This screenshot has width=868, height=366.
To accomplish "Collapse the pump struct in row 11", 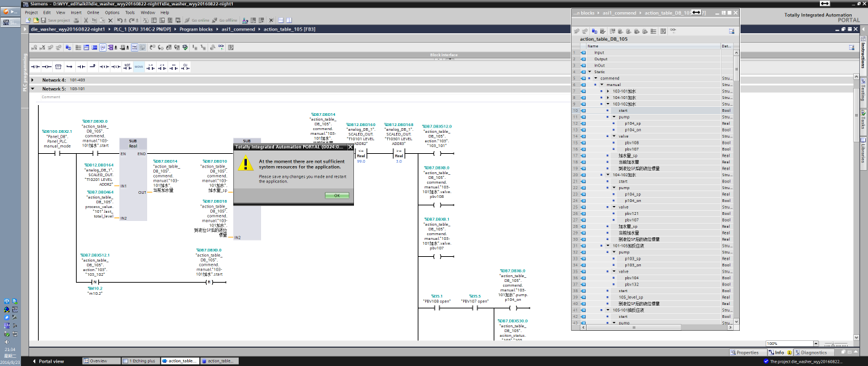I will (614, 117).
